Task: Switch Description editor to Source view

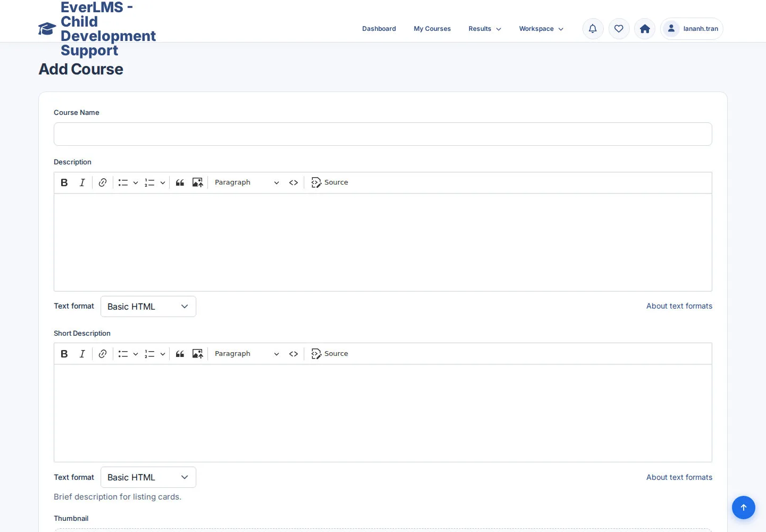Action: pyautogui.click(x=330, y=182)
